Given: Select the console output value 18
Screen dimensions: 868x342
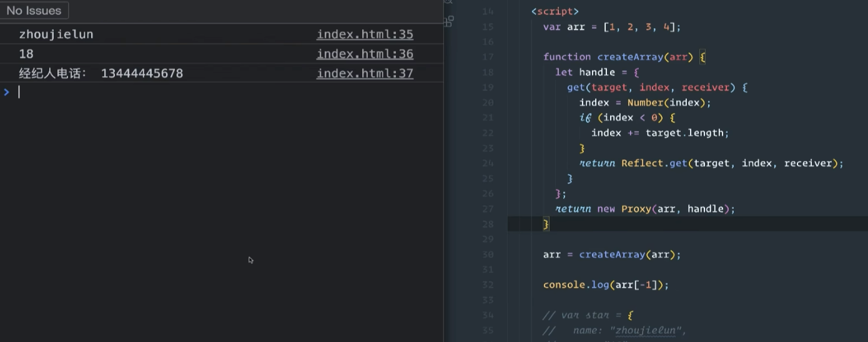Looking at the screenshot, I should point(26,54).
